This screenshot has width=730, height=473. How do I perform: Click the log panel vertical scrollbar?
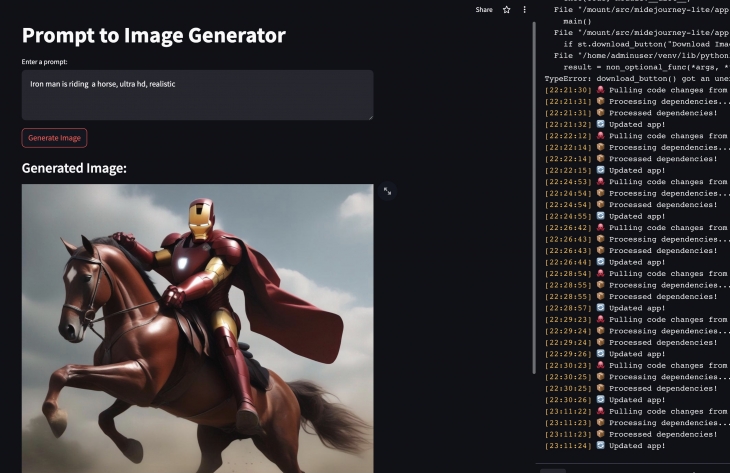click(534, 197)
